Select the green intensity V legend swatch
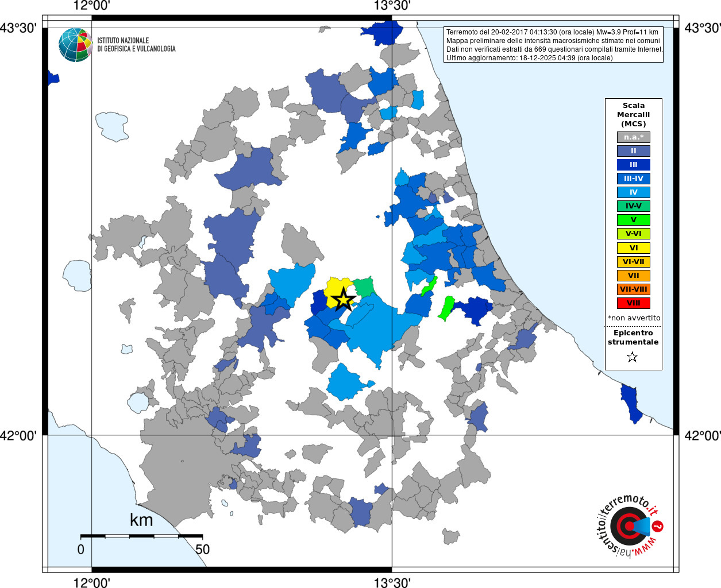721x588 pixels. tap(634, 220)
